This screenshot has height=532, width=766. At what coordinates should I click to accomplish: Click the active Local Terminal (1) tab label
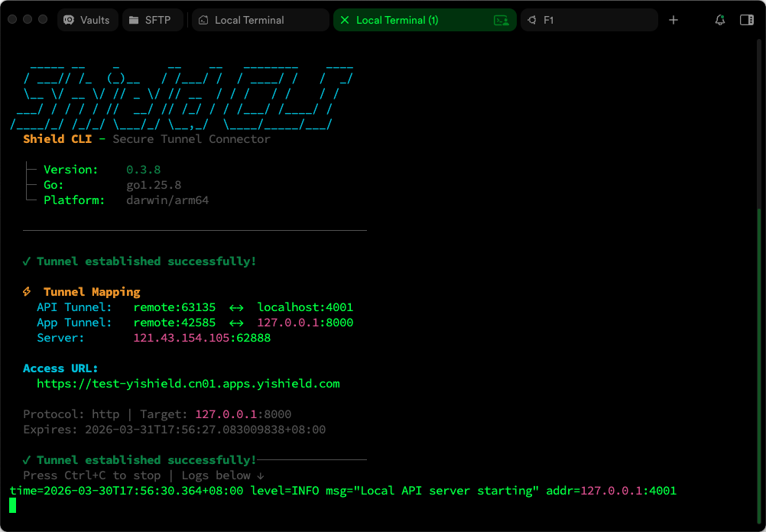tap(397, 20)
